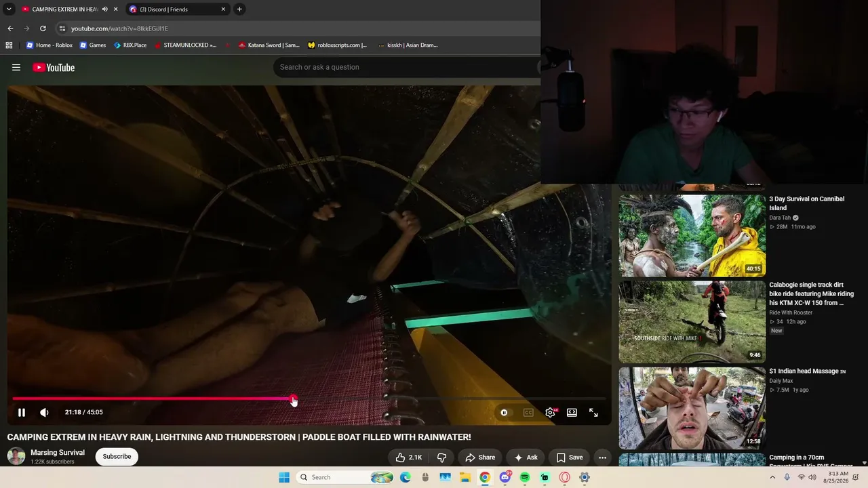Open the Daily Max channel name
Screen dimensions: 868x488
tap(781, 381)
